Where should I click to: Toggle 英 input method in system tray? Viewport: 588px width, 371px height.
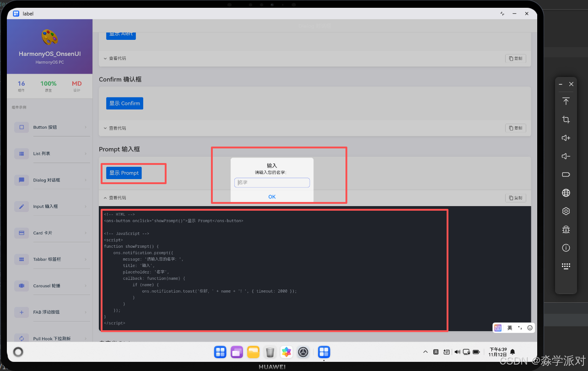[x=436, y=352]
